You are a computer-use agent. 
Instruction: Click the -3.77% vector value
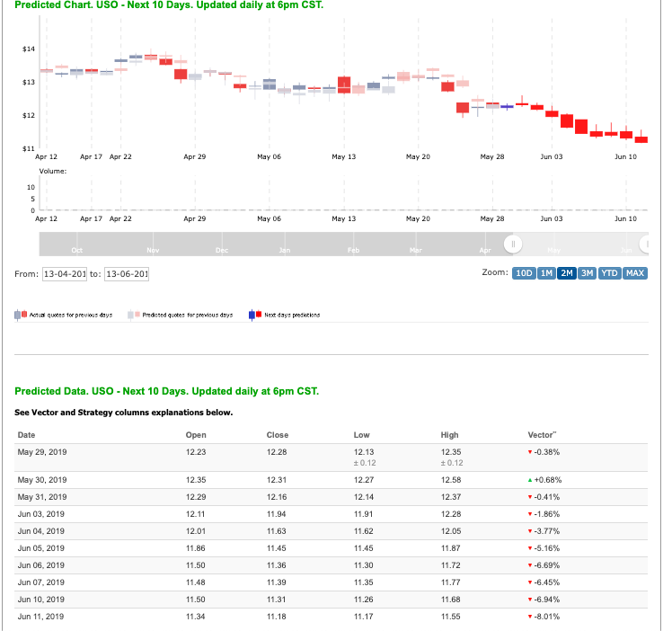tap(547, 531)
